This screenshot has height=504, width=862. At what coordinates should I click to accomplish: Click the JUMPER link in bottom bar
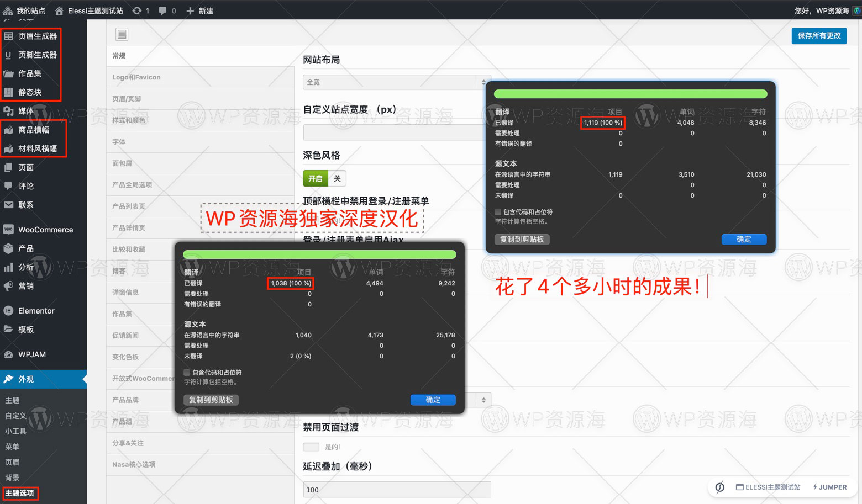click(x=830, y=487)
